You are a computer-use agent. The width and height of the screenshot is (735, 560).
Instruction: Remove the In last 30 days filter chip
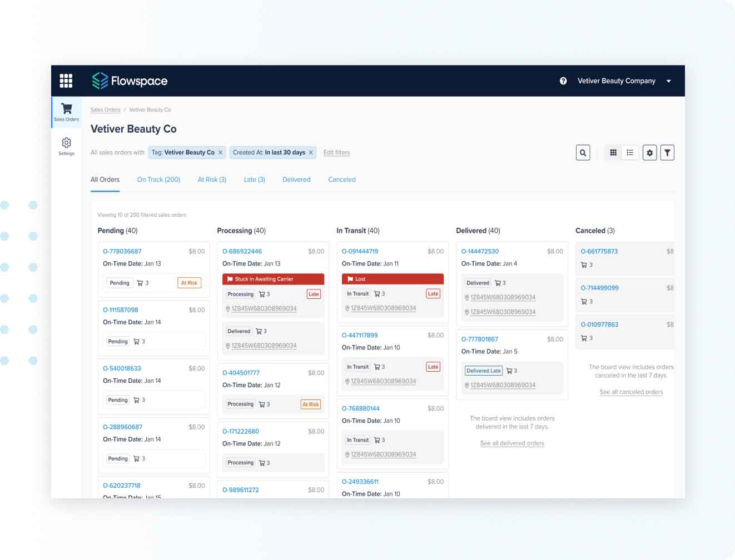pos(311,152)
